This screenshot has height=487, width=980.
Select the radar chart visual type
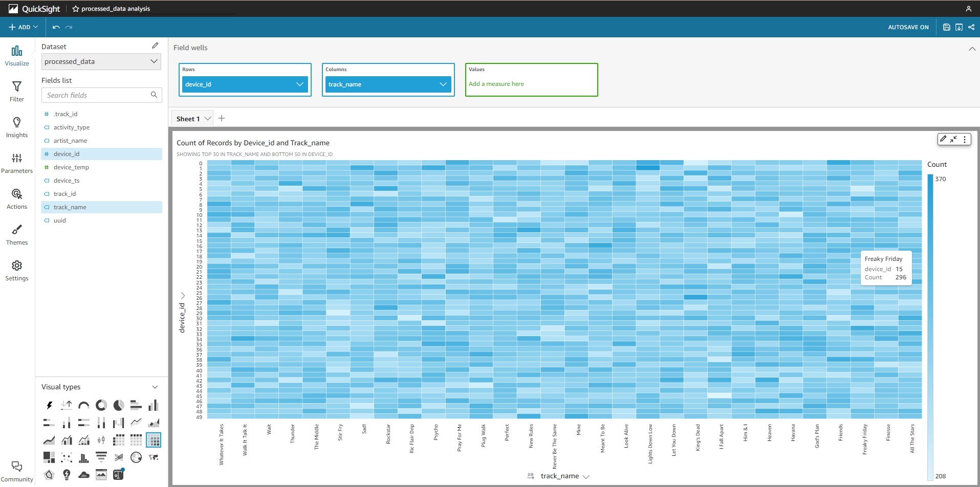49,475
